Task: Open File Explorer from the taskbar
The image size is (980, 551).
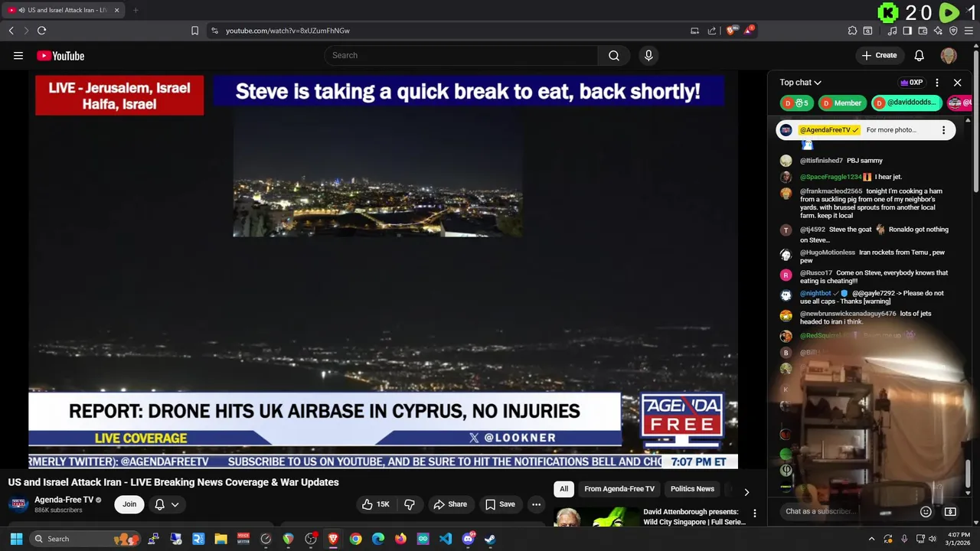Action: pos(220,539)
